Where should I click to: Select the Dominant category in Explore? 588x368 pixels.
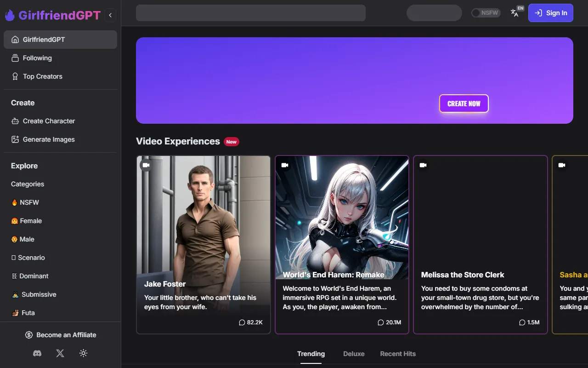coord(34,276)
